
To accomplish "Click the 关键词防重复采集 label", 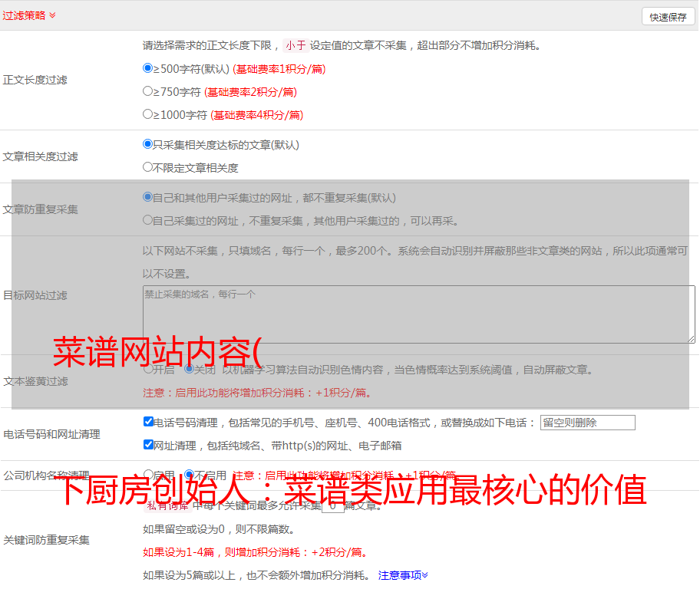I will coord(46,541).
